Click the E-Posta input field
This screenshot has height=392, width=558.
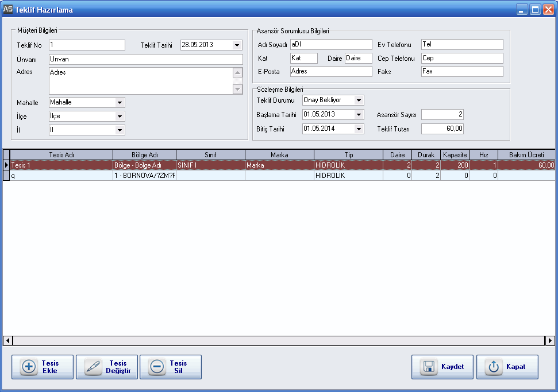point(331,71)
